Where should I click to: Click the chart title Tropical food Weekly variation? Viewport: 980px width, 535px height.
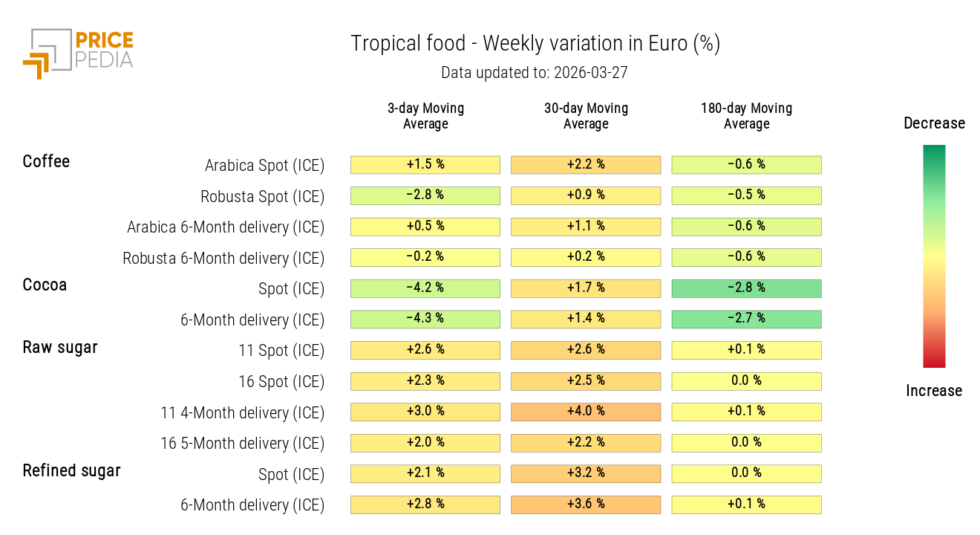tap(535, 44)
